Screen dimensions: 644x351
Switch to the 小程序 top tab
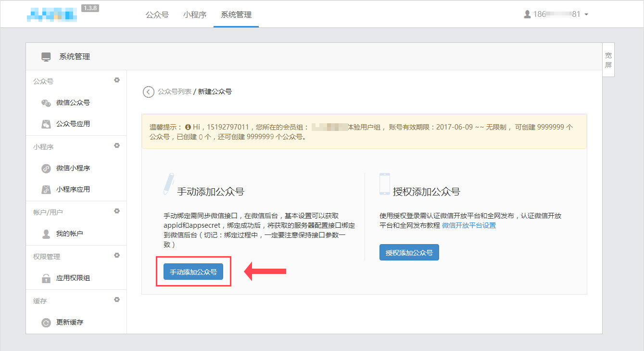194,14
